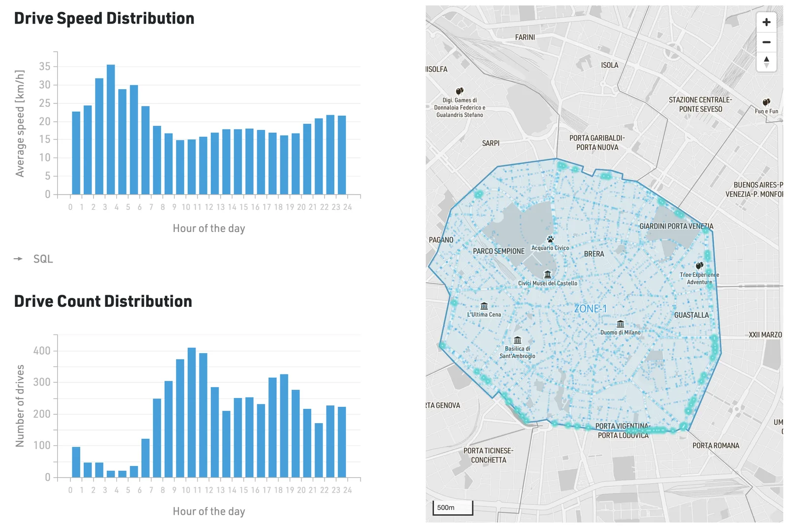Click the last speed bar at hour 23
The image size is (788, 532).
coord(342,155)
